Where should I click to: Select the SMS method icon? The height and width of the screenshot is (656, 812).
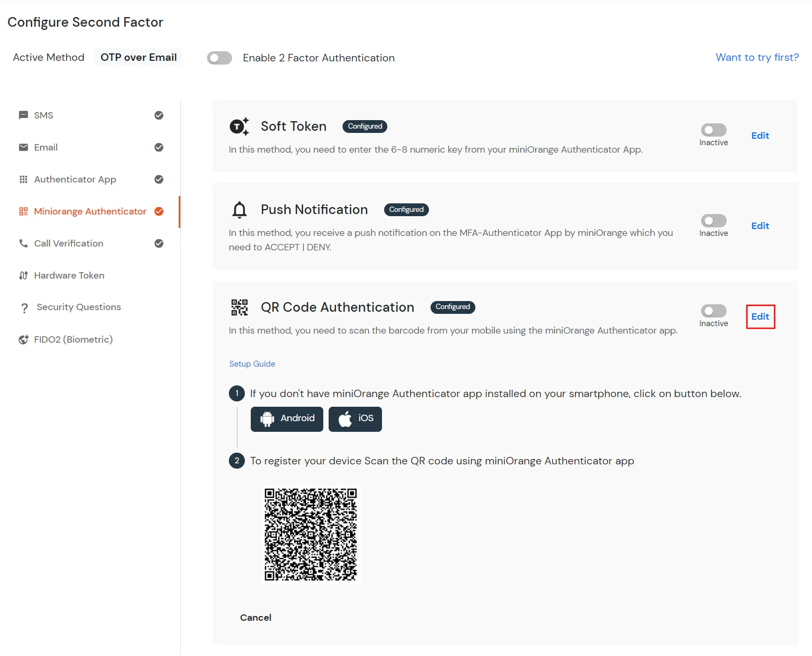[x=23, y=115]
